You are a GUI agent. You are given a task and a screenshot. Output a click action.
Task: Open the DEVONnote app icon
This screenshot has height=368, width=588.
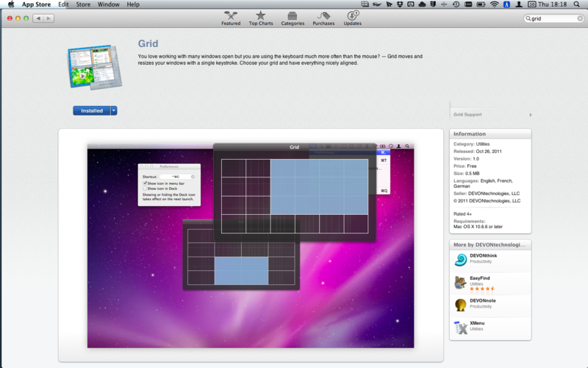pos(461,305)
